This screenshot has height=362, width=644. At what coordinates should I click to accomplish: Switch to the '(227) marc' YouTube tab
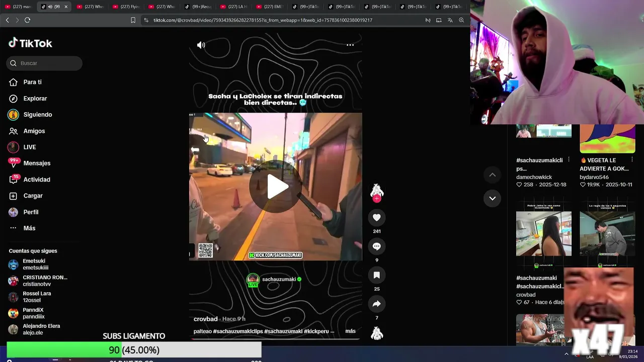[18, 7]
